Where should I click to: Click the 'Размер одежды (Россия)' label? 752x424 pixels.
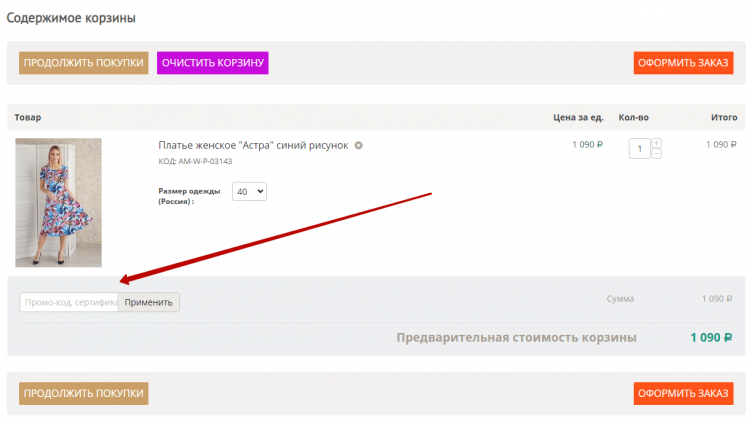point(189,196)
